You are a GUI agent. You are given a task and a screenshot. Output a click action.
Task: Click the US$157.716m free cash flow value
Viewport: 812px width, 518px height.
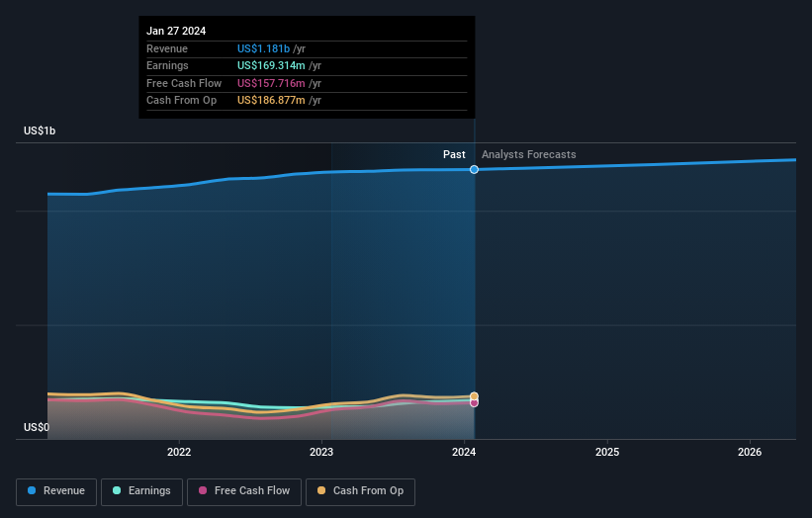click(x=271, y=83)
